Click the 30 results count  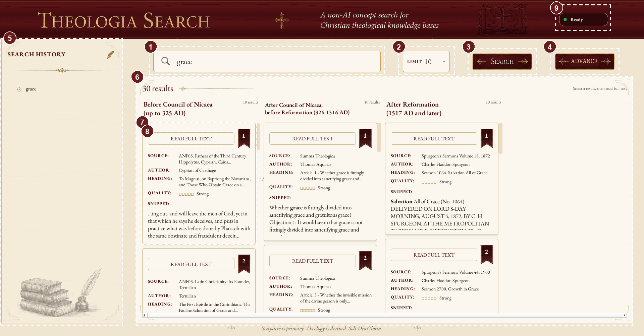(158, 89)
